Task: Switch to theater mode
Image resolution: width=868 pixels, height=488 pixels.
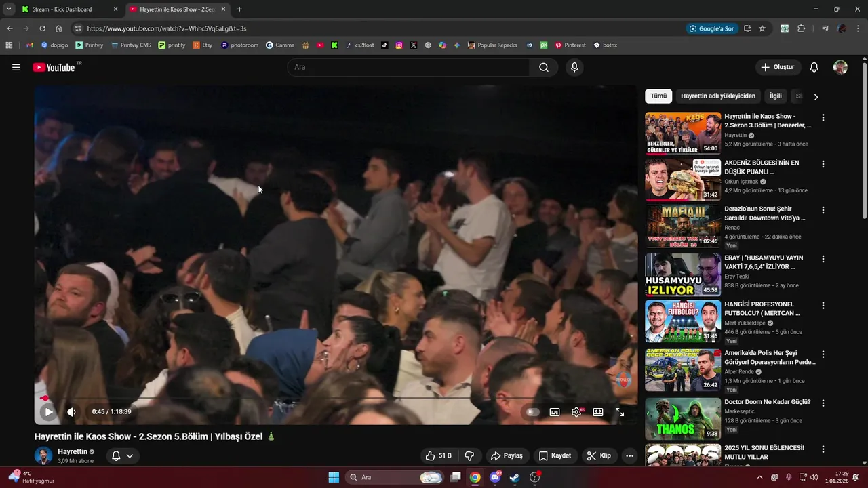Action: click(598, 411)
